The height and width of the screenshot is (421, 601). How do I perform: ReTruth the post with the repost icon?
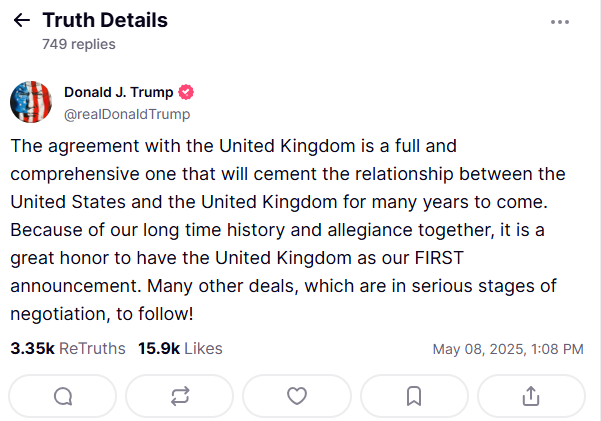[x=180, y=396]
